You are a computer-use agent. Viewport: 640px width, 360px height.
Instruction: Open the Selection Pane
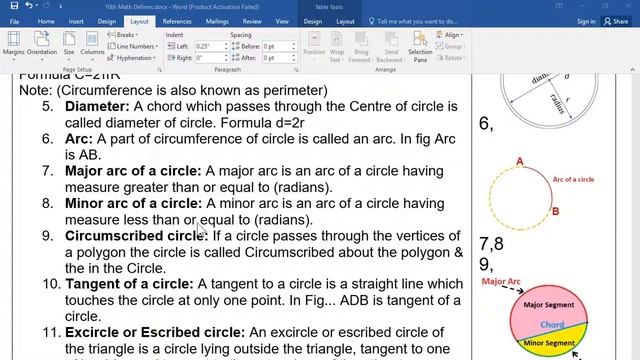[x=420, y=47]
